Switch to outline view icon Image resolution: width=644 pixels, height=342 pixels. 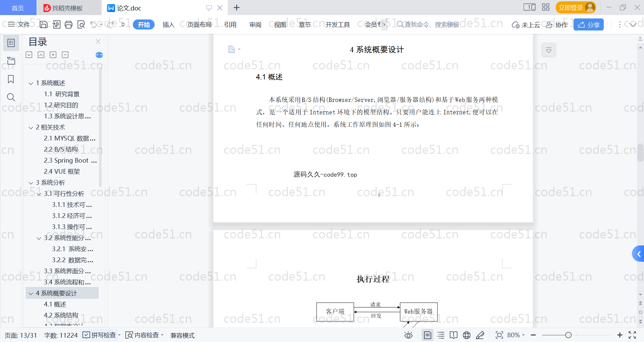pos(441,335)
